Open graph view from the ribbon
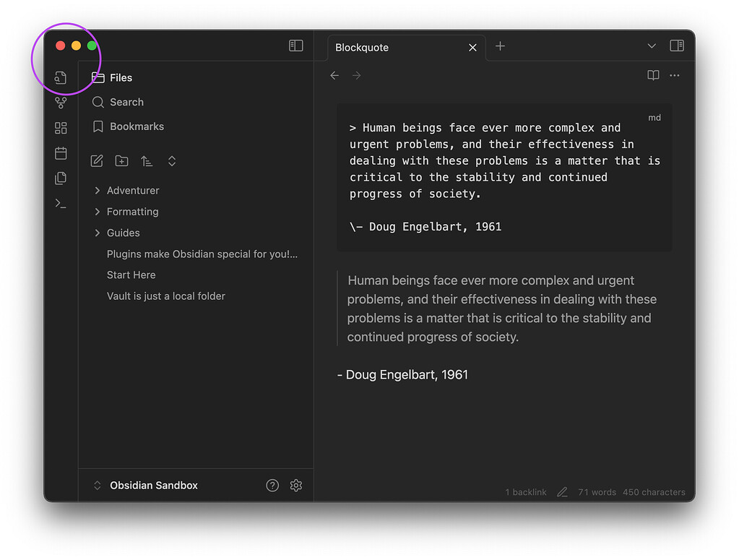The width and height of the screenshot is (739, 560). click(x=61, y=102)
